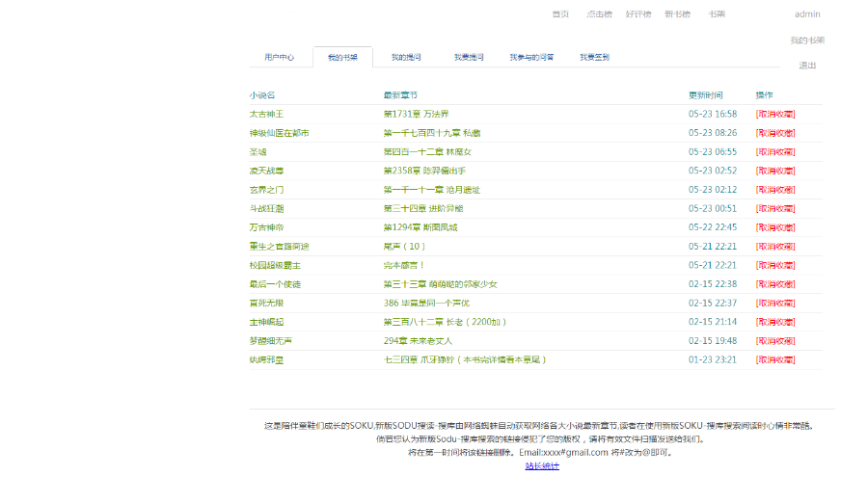Open 我的书架 under the admin menu
This screenshot has height=503, width=868.
(x=807, y=40)
